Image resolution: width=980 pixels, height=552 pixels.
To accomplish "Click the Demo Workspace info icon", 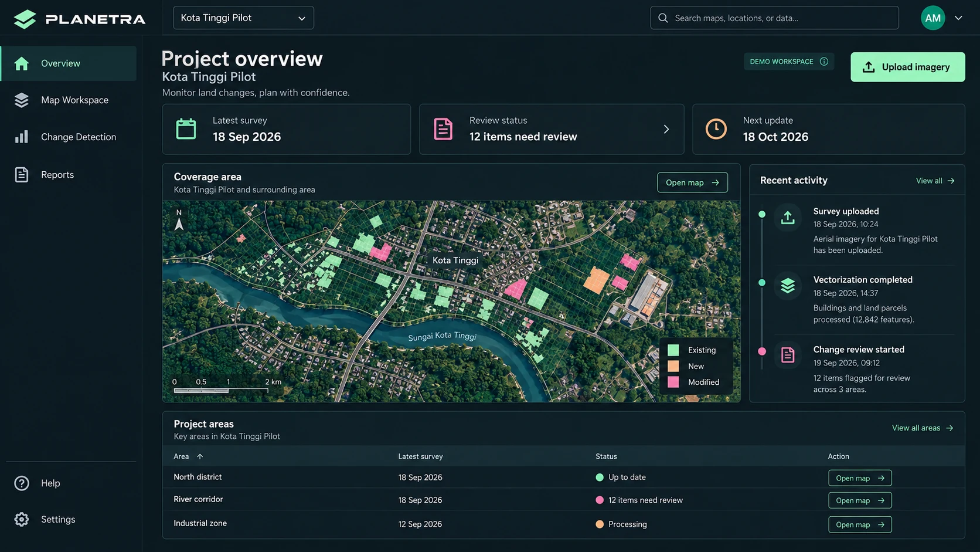I will pyautogui.click(x=824, y=62).
